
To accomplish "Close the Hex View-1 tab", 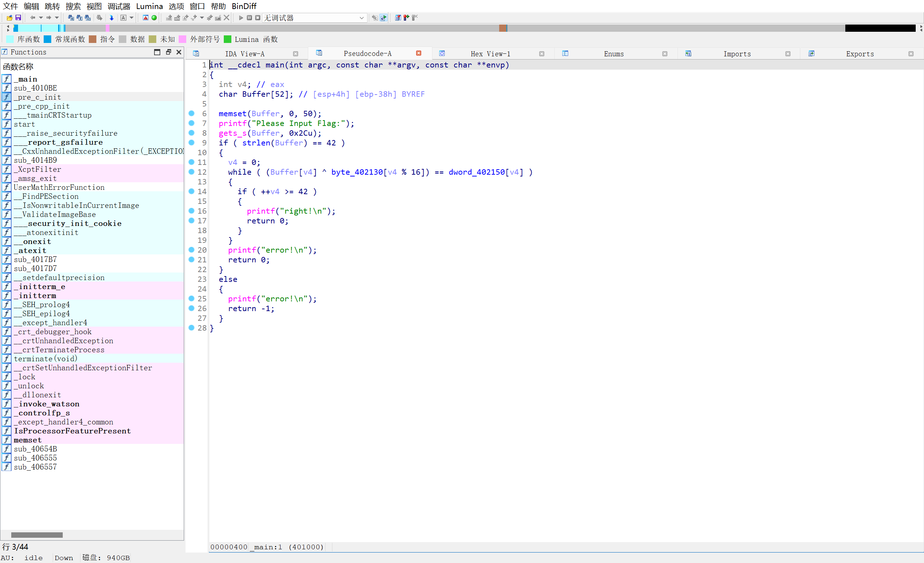I will coord(542,54).
